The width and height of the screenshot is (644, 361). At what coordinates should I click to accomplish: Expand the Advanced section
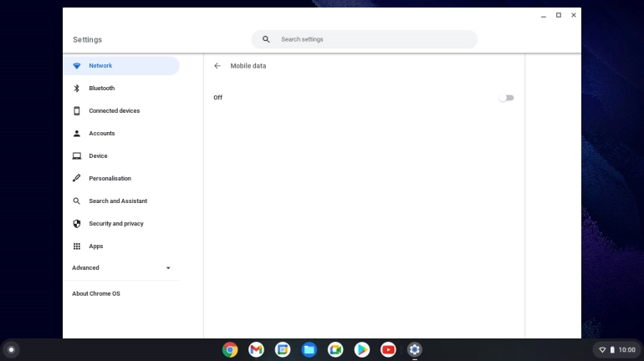pos(121,268)
